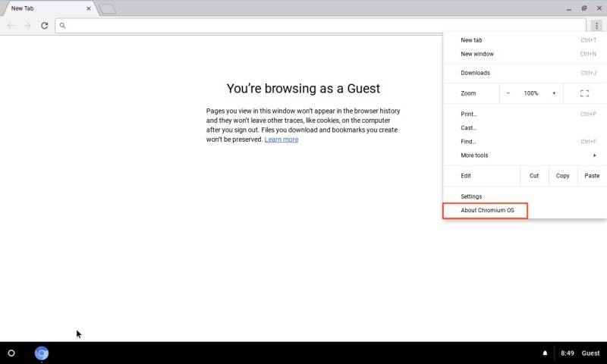The image size is (607, 364).
Task: Click the Paste button in Edit row
Action: [592, 176]
